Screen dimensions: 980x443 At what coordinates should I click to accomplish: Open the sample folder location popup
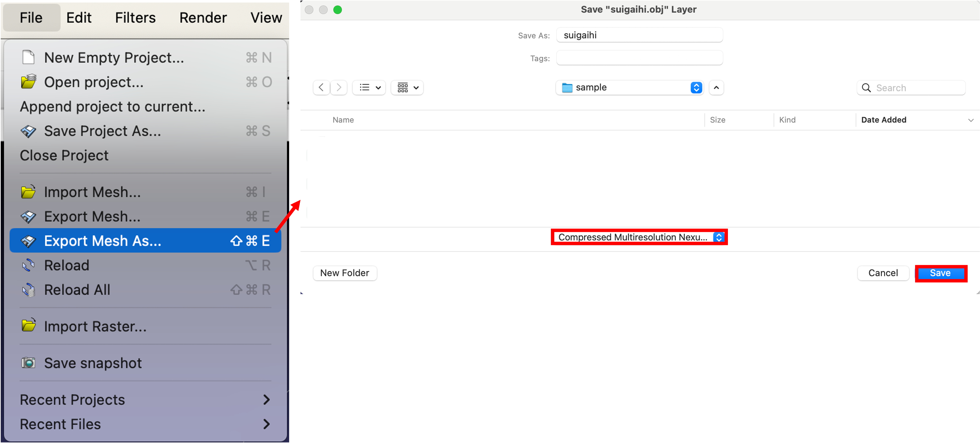[x=630, y=87]
